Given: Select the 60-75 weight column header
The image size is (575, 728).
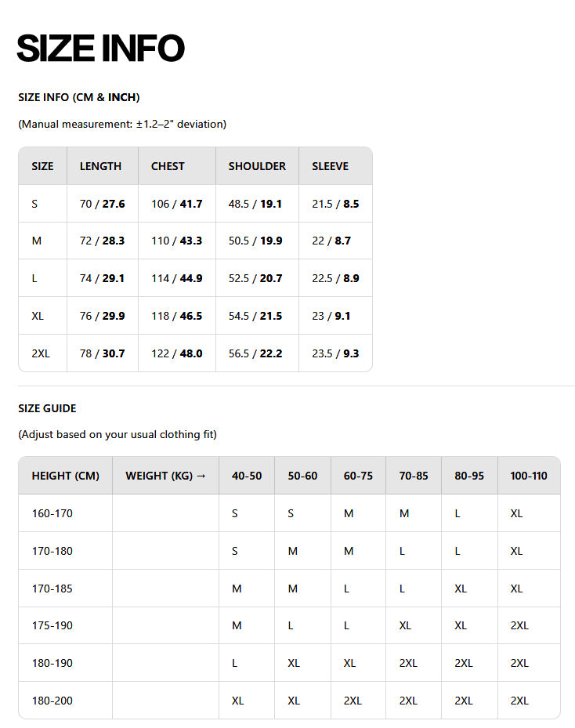Looking at the screenshot, I should point(358,476).
